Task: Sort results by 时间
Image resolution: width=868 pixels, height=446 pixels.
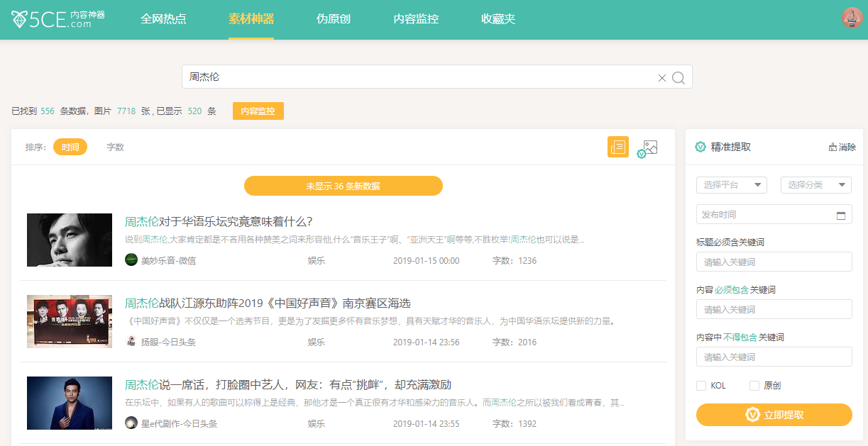Action: (70, 147)
